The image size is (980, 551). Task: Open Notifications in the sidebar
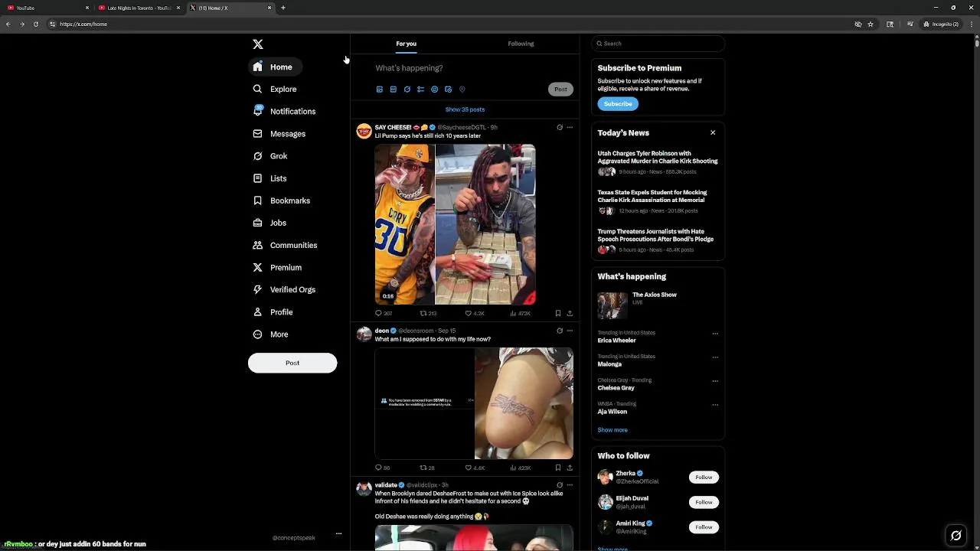tap(284, 111)
